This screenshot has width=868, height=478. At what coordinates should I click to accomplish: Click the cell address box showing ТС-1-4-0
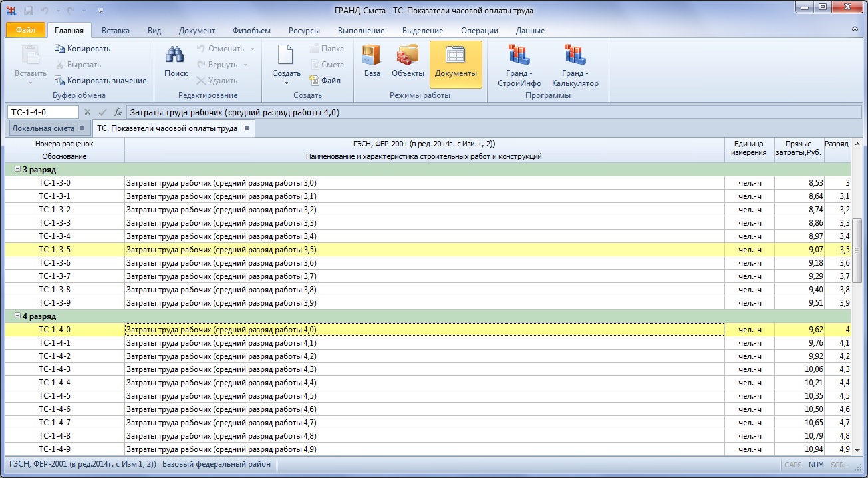(x=43, y=113)
